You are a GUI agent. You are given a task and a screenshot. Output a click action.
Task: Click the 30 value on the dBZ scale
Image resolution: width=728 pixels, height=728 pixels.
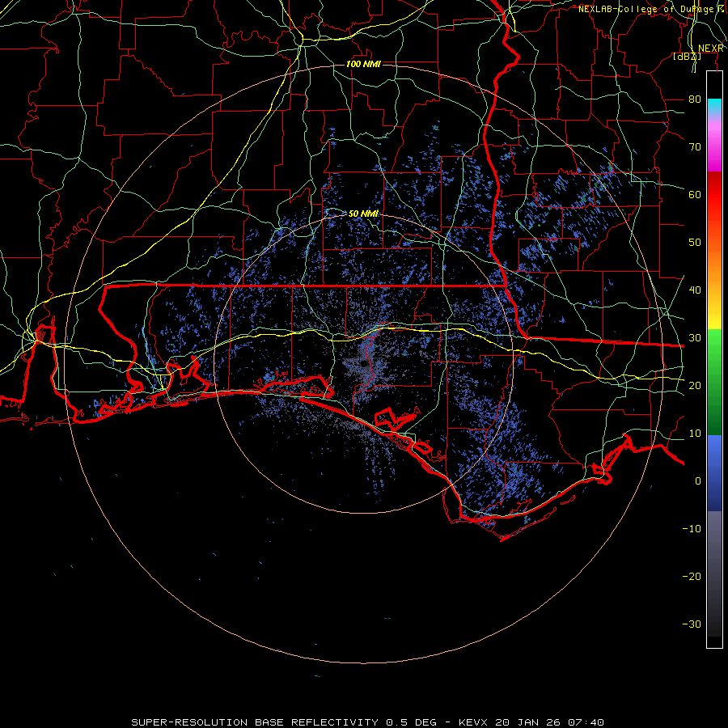coord(695,338)
